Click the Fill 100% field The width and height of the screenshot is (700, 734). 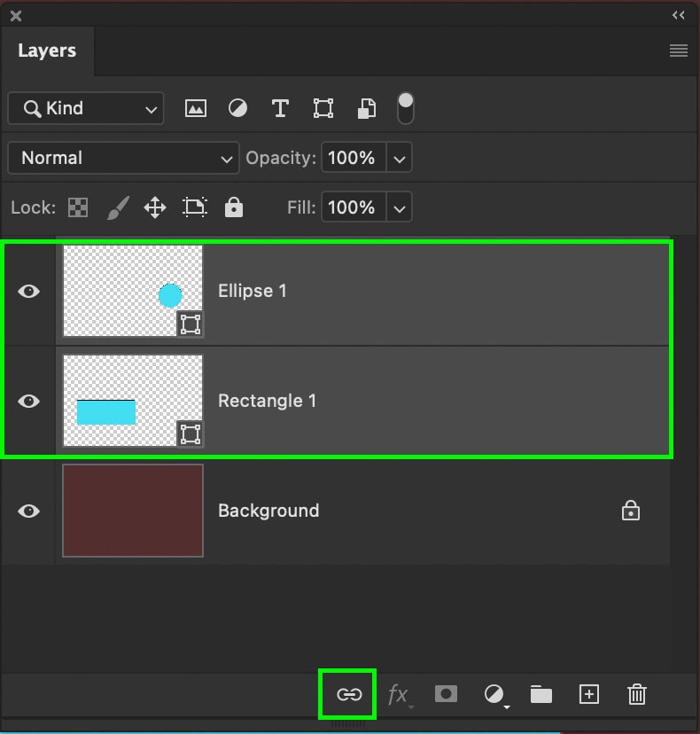coord(354,207)
